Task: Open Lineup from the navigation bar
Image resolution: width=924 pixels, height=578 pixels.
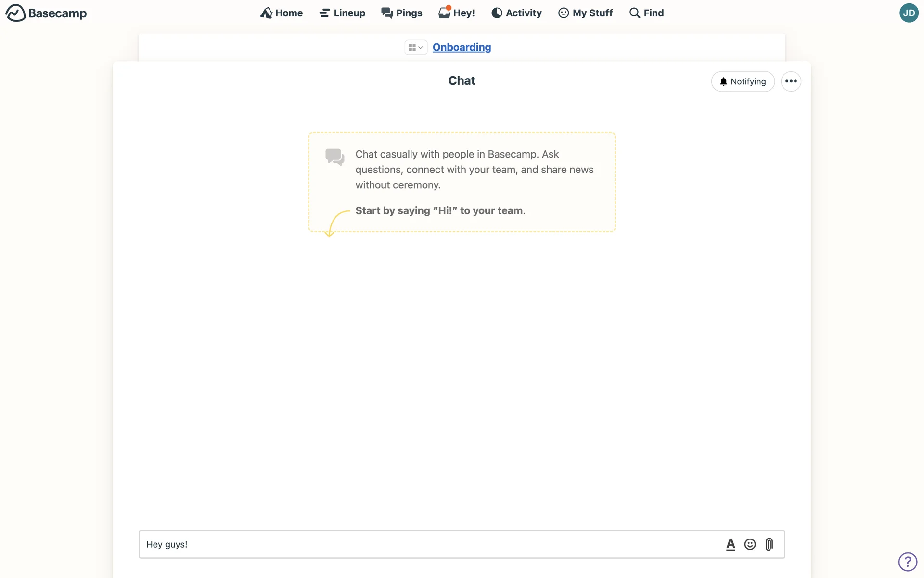Action: coord(342,13)
